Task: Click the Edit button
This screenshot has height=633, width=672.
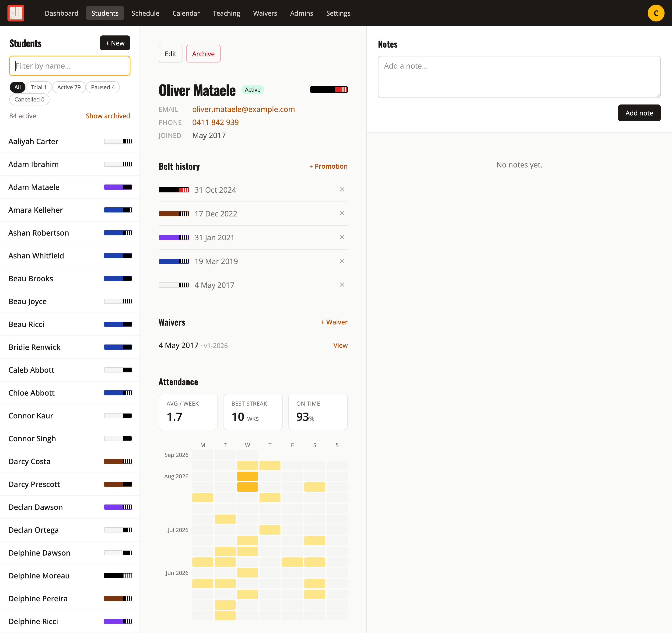Action: (170, 54)
